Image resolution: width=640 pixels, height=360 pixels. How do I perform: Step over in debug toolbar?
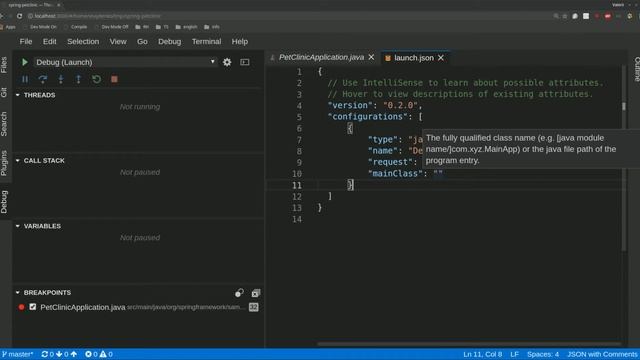click(43, 79)
